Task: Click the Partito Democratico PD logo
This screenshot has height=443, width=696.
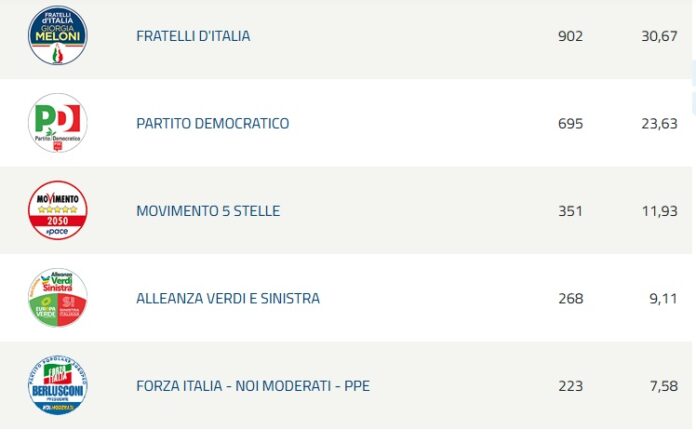Action: [x=58, y=123]
